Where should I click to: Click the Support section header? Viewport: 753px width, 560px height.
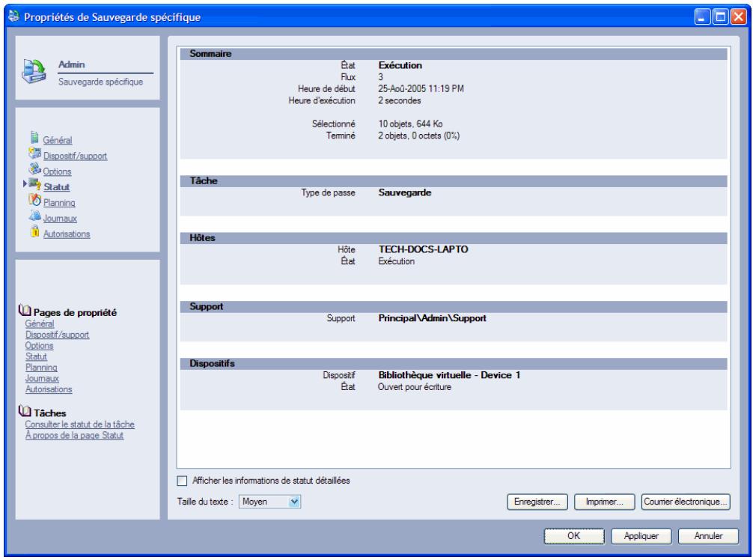tap(454, 307)
